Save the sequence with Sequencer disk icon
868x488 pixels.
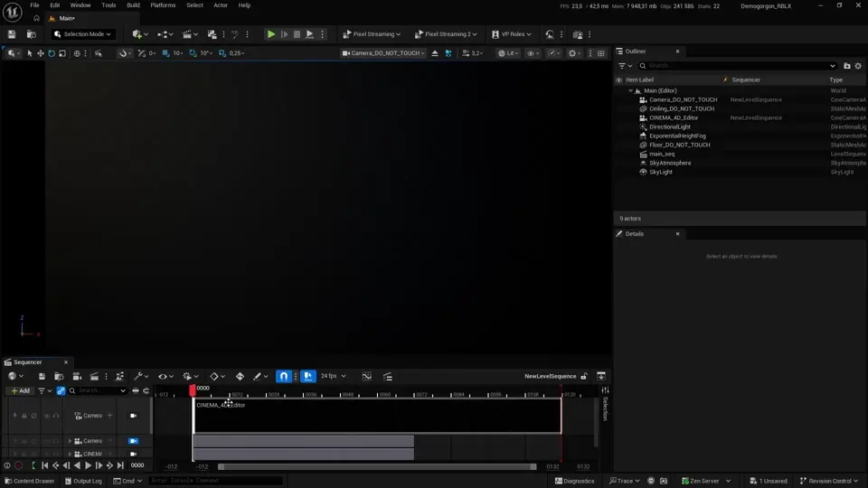pyautogui.click(x=42, y=376)
